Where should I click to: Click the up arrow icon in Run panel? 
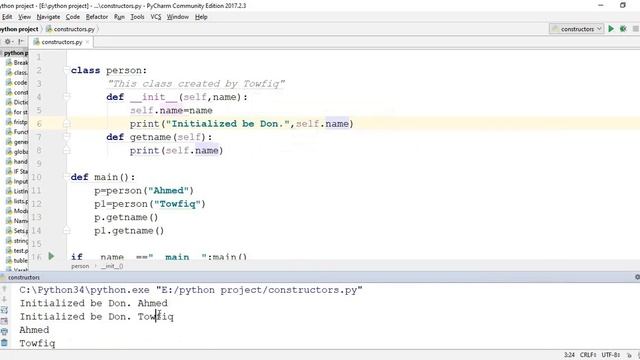(x=4, y=289)
